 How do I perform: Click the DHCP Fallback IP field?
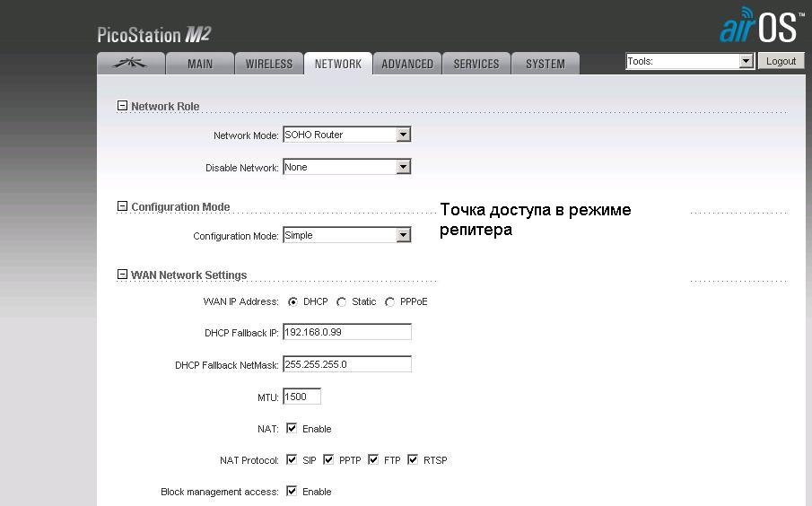(x=346, y=332)
